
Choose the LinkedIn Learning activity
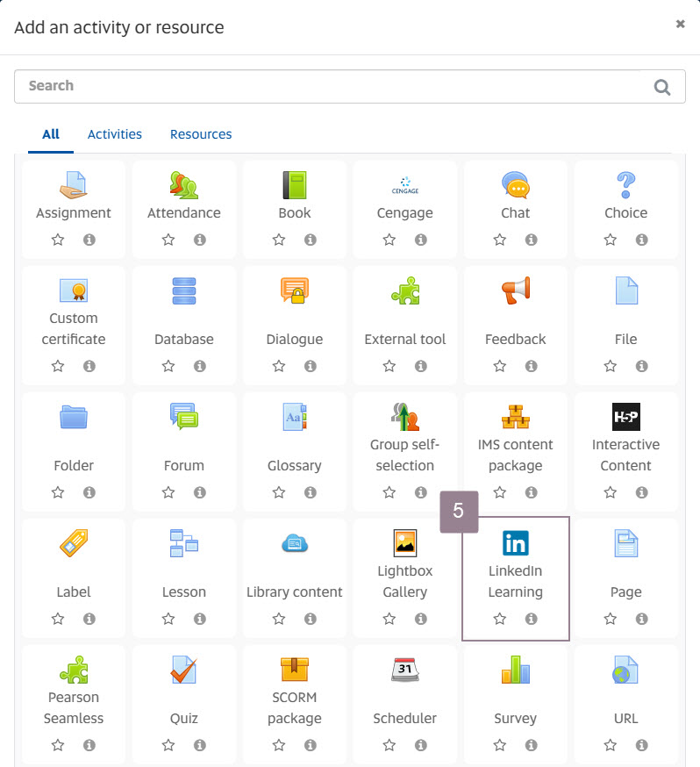(515, 543)
